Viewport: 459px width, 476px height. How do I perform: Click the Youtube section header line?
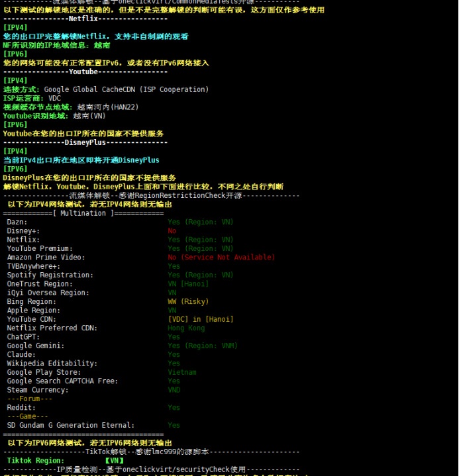(85, 71)
